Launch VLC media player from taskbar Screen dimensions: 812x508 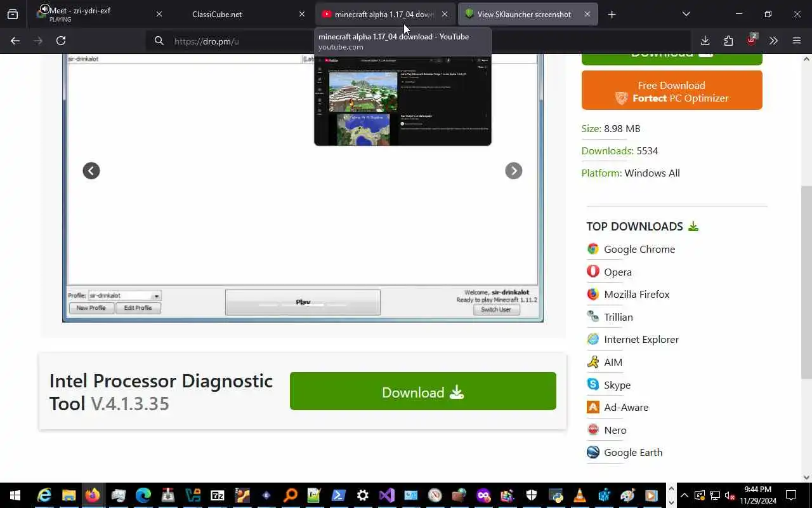click(580, 495)
